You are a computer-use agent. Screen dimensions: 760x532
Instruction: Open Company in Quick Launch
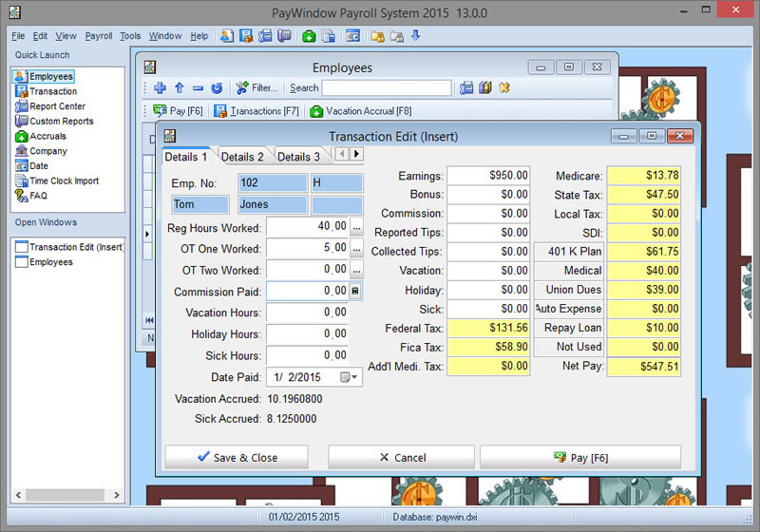point(41,151)
